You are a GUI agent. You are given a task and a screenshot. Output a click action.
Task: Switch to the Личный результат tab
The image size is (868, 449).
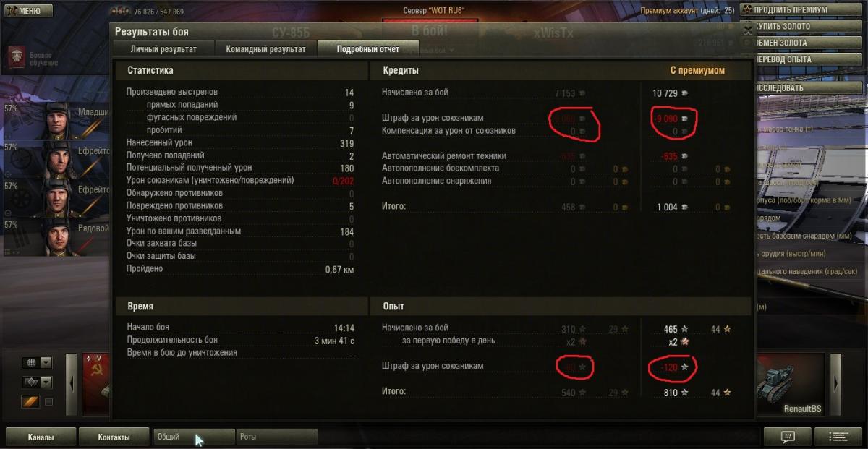[163, 49]
